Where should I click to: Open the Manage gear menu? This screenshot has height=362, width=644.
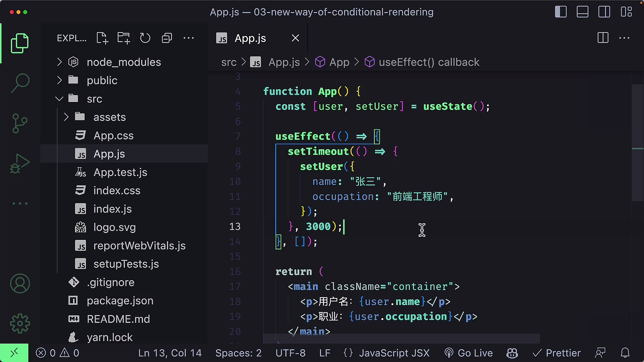tap(20, 323)
